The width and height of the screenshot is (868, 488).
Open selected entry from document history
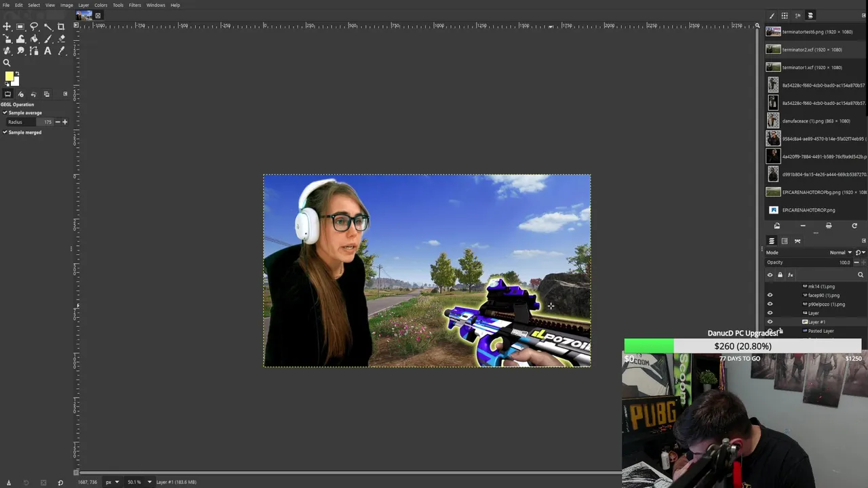777,226
